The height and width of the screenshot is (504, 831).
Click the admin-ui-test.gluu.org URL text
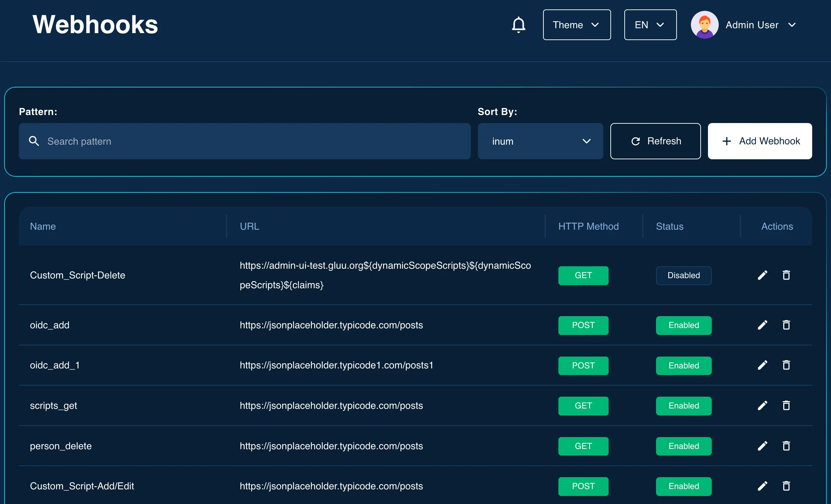coord(385,275)
